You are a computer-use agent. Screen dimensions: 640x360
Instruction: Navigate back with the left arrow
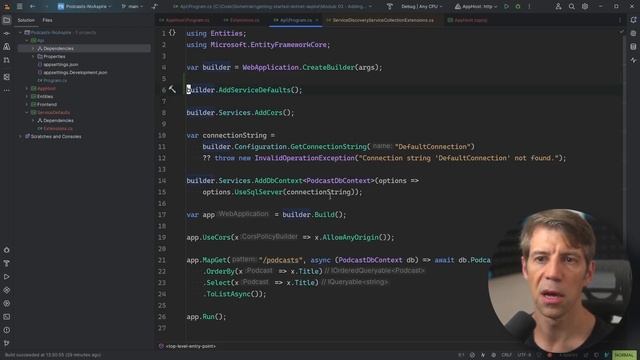click(33, 6)
